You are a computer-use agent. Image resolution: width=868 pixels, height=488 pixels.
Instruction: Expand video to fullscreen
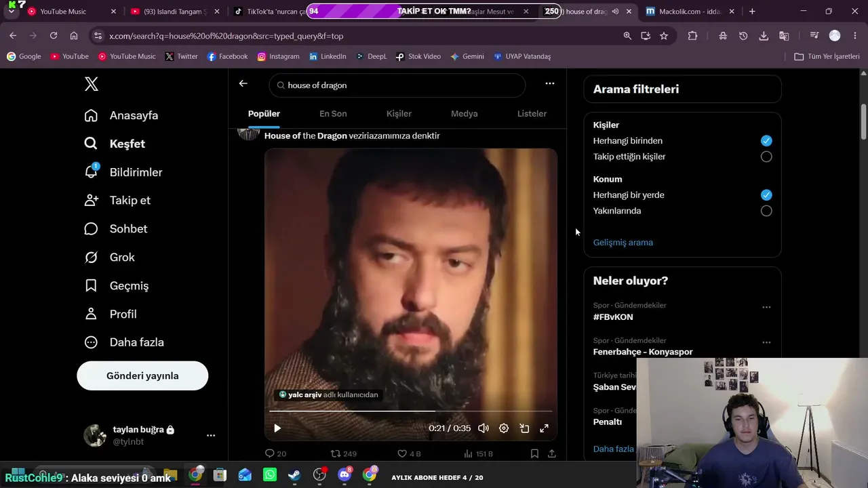[x=544, y=428]
